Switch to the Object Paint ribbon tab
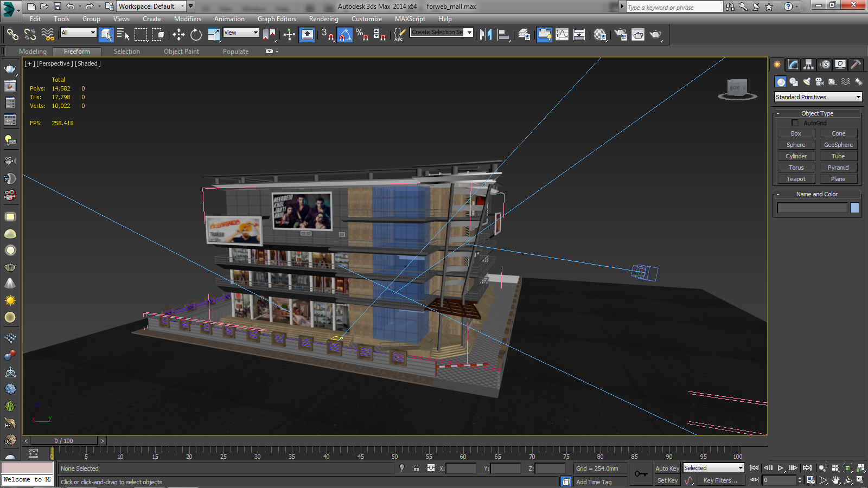 [x=182, y=51]
